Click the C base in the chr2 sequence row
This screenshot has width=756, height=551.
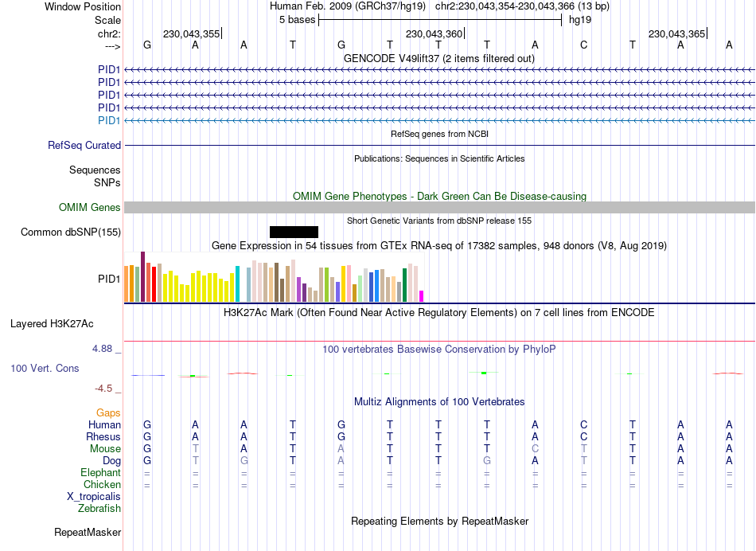coord(584,45)
